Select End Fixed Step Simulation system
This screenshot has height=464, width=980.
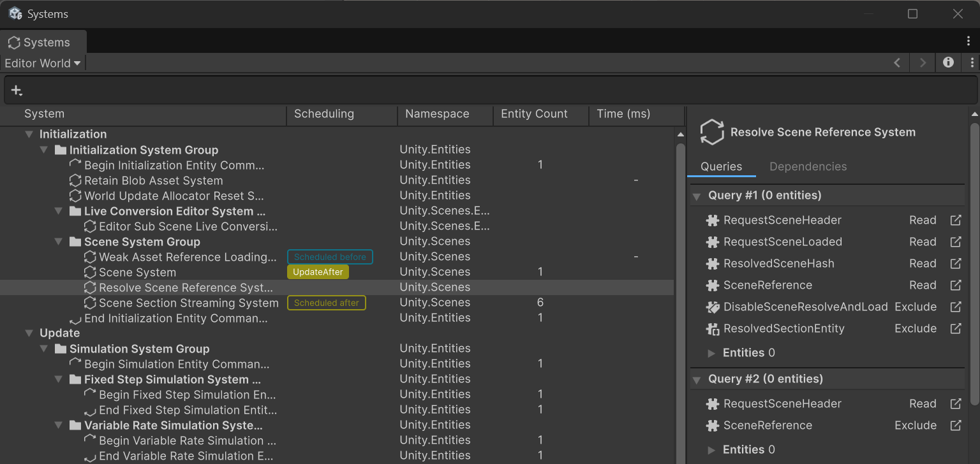pyautogui.click(x=337, y=410)
